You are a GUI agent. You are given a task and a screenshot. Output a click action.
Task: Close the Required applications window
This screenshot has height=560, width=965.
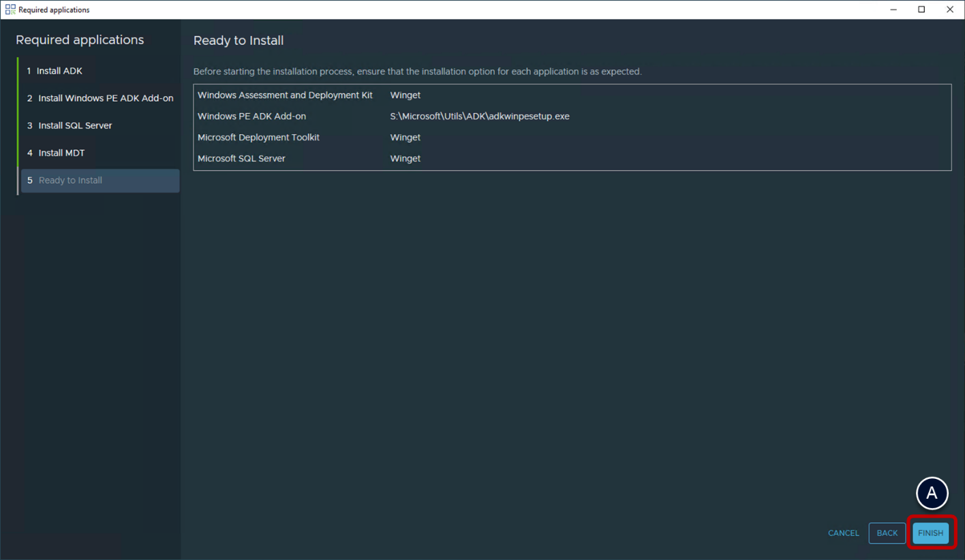[950, 10]
